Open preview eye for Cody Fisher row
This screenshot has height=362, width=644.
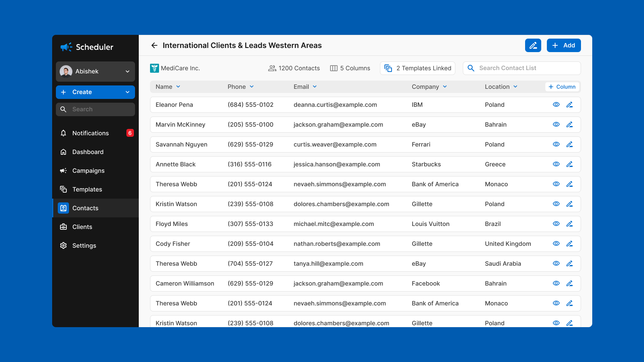tap(556, 243)
